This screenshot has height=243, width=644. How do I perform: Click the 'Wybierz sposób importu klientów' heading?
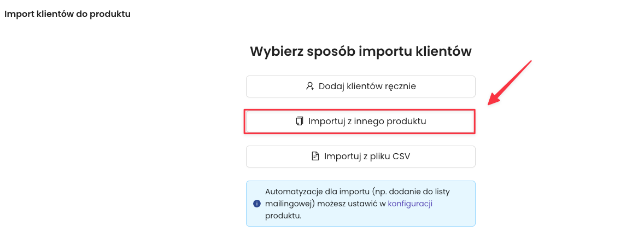pyautogui.click(x=360, y=51)
